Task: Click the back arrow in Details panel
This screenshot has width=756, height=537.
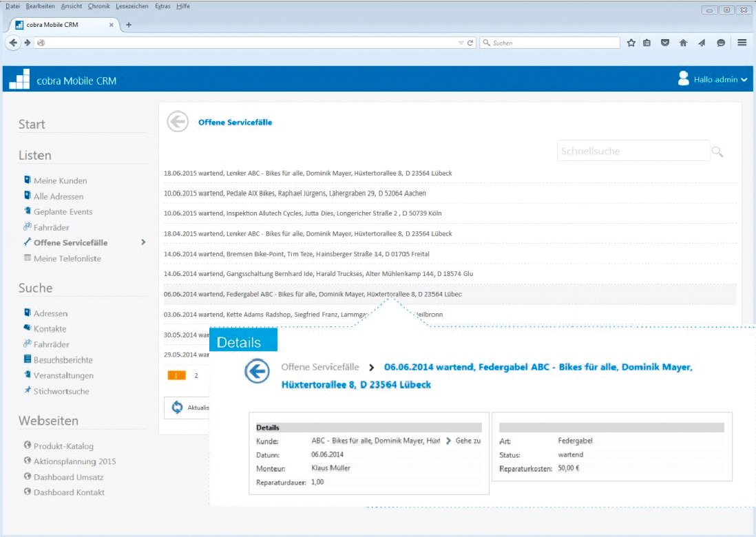Action: pos(257,372)
